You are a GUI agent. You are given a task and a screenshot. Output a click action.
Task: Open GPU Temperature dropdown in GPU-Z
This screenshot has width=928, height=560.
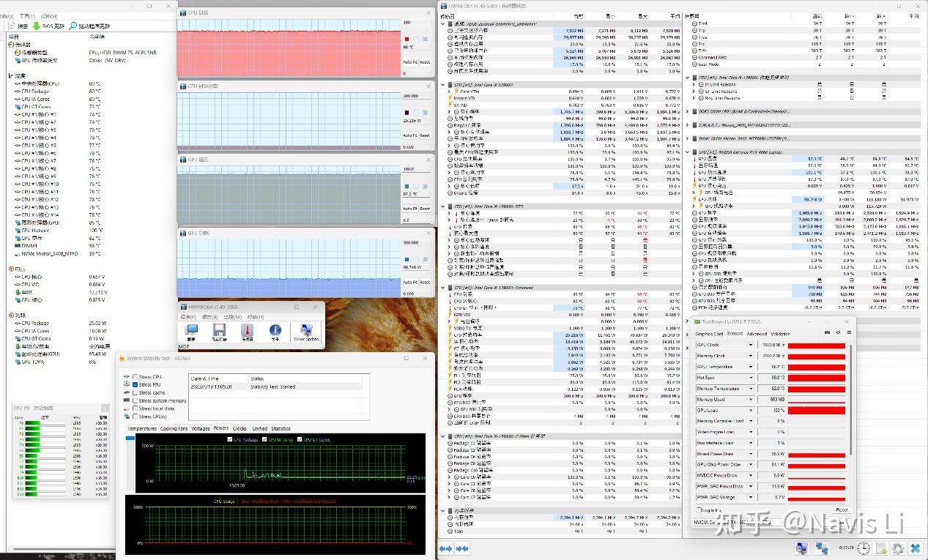[x=751, y=367]
